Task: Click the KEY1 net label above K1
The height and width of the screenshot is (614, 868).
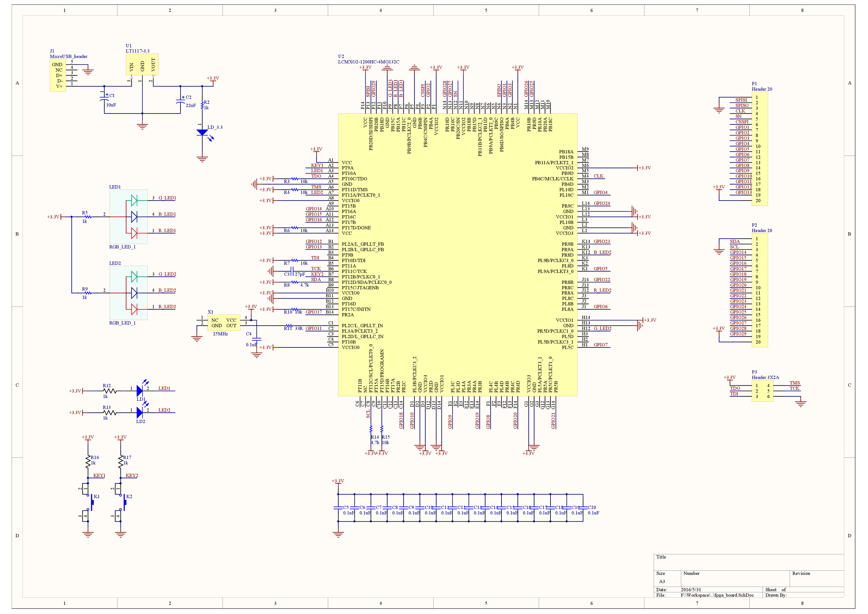Action: (x=99, y=476)
